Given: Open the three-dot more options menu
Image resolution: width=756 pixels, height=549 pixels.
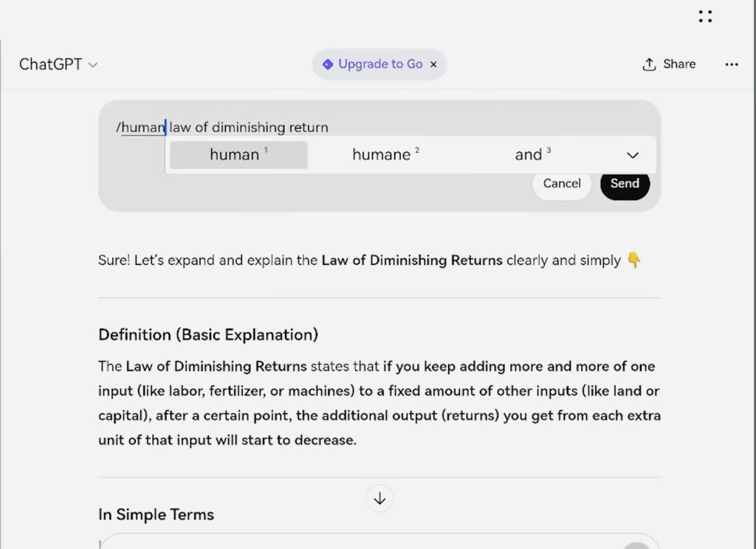Looking at the screenshot, I should [x=731, y=64].
